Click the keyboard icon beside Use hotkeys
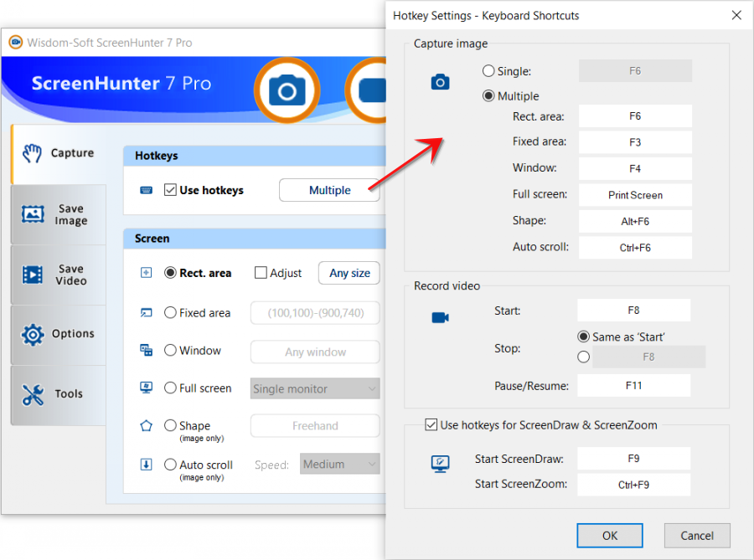 [146, 190]
